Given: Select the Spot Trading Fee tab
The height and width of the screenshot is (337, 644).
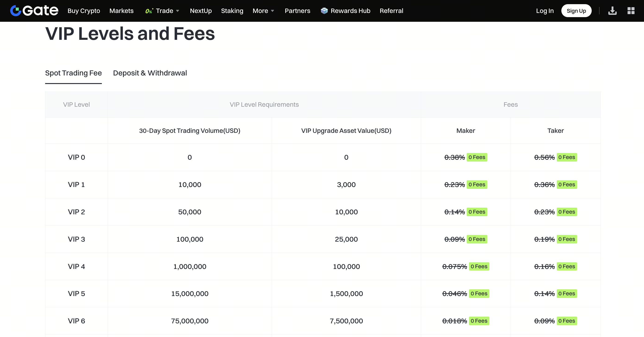Looking at the screenshot, I should coord(73,73).
